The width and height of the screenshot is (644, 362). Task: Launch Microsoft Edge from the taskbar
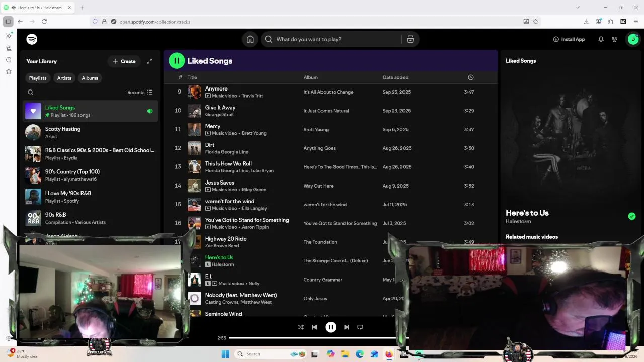[x=360, y=354]
